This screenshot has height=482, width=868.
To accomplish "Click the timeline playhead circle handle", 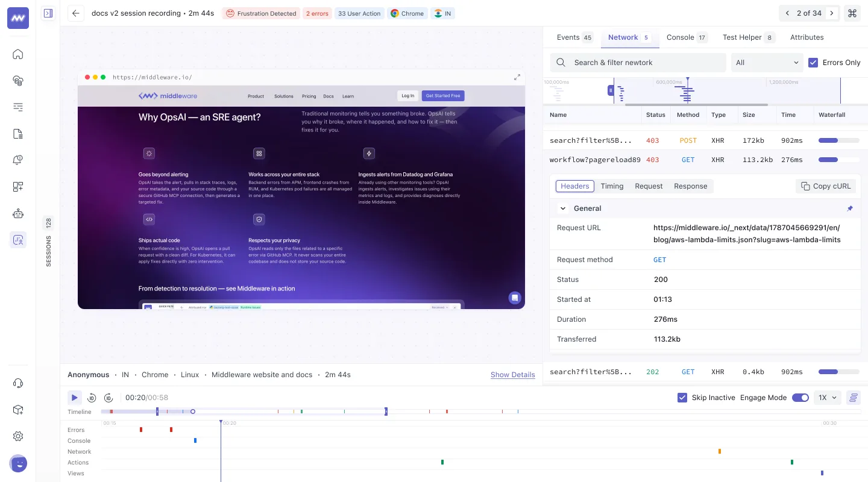I will [x=193, y=412].
